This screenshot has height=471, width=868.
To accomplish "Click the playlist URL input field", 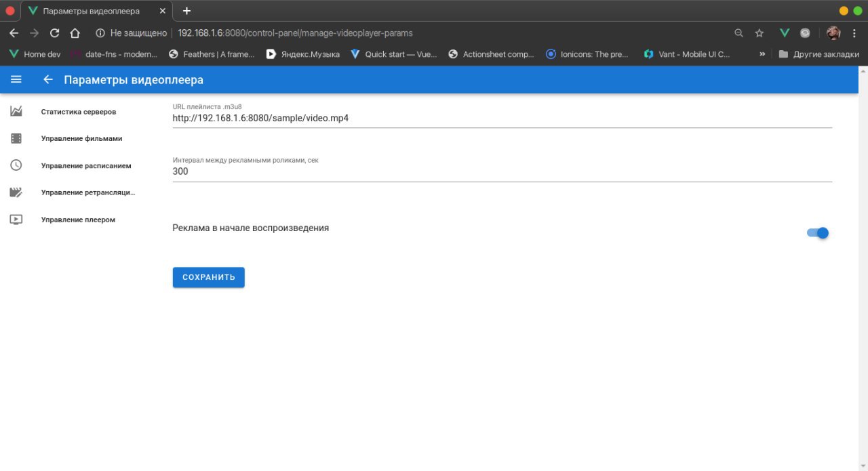I will point(502,118).
